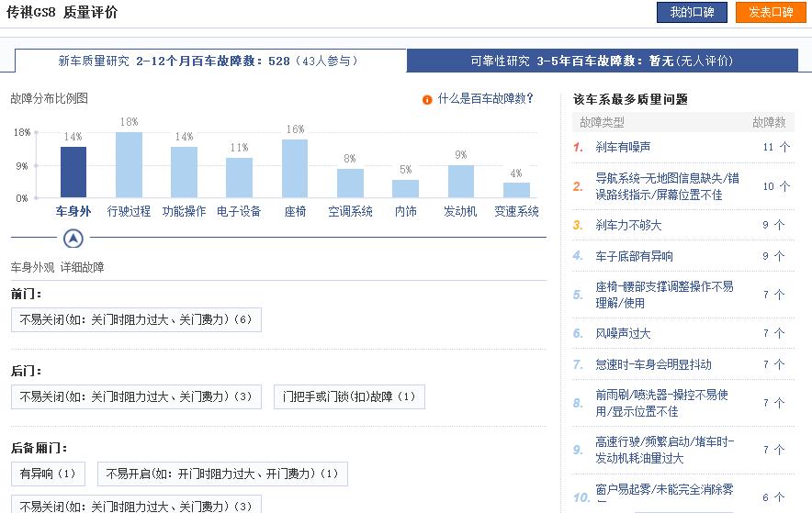The image size is (812, 513).
Task: Open 怠速时-车身会明显抖动 issue link
Action: (x=653, y=364)
